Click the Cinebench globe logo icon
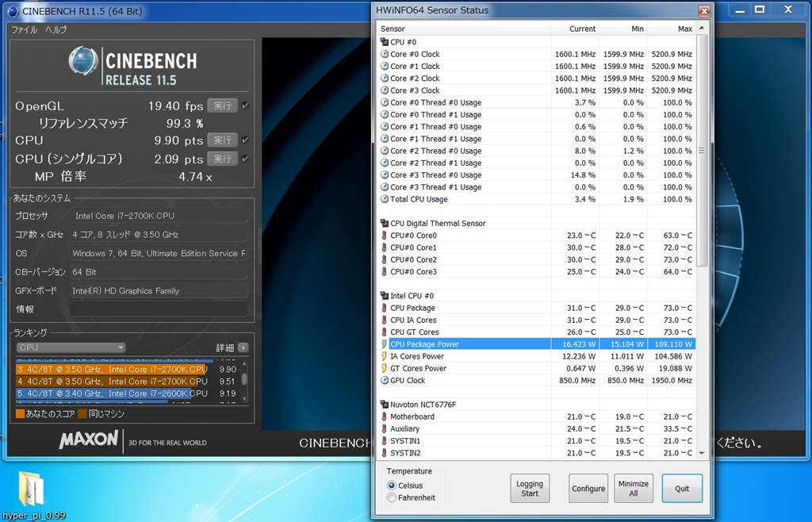This screenshot has height=522, width=812. (83, 62)
